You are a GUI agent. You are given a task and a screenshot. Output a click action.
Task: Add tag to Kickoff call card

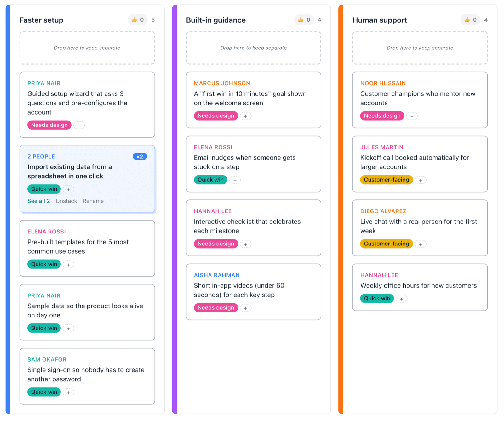point(421,180)
